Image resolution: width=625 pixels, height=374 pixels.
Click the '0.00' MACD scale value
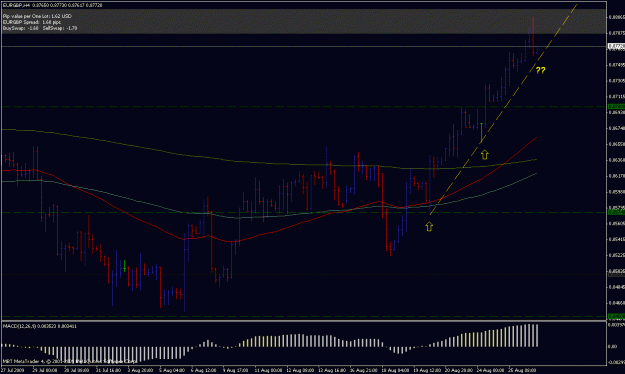613,346
